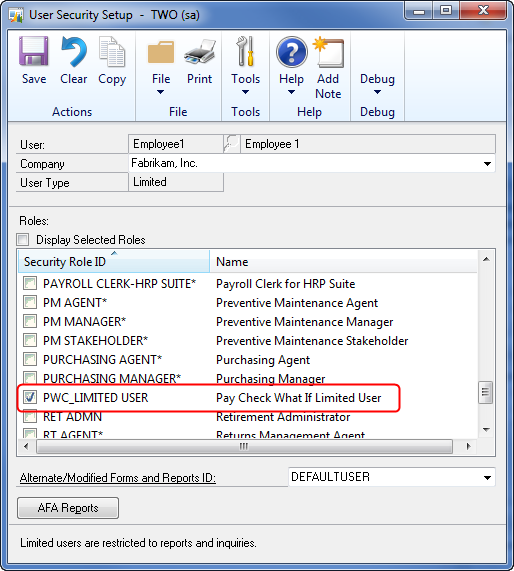Check the PURCHASING AGENT* role checkbox

pos(30,359)
